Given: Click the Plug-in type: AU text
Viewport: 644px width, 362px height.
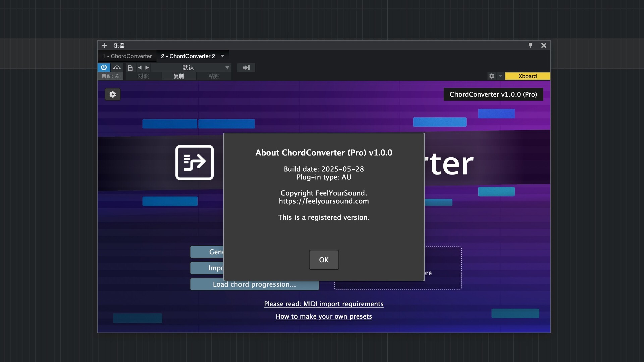Looking at the screenshot, I should [x=324, y=177].
